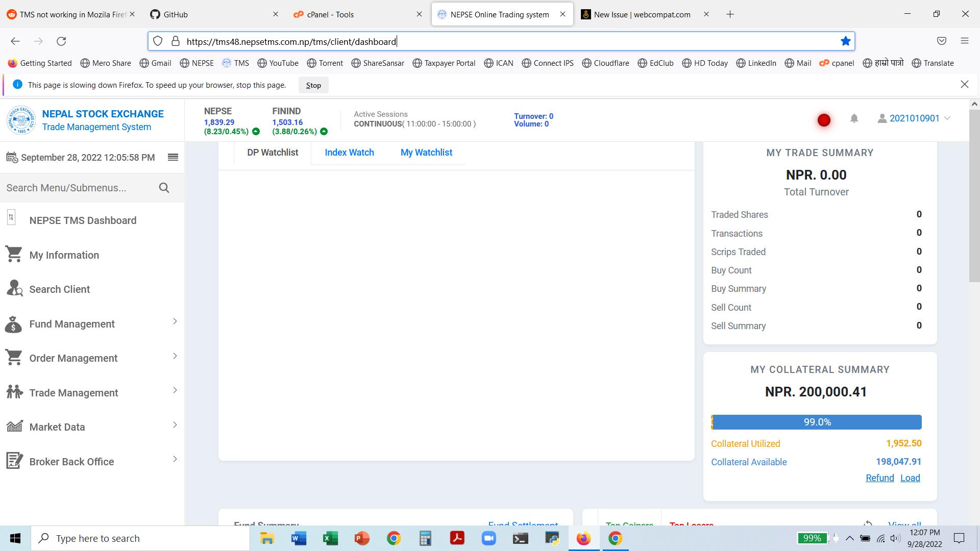Click the Windows taskbar search field

[141, 538]
